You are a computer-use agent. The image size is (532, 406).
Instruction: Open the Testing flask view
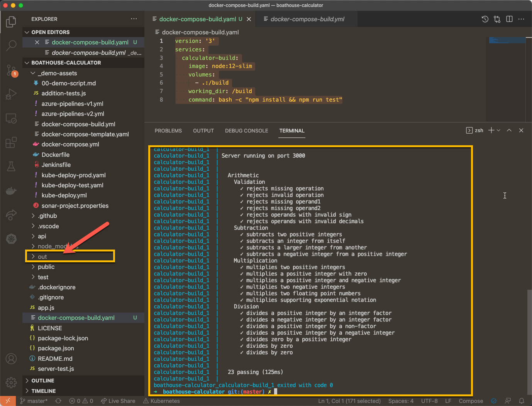point(11,166)
